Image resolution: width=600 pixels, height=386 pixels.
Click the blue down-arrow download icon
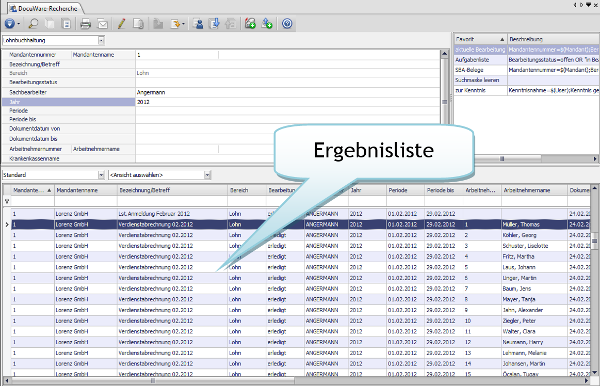pos(215,24)
